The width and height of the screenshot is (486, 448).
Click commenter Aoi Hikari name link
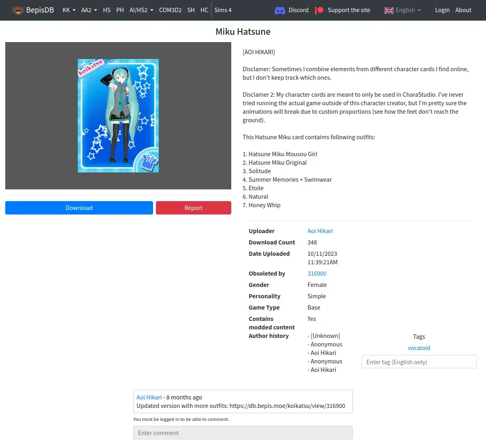[149, 397]
